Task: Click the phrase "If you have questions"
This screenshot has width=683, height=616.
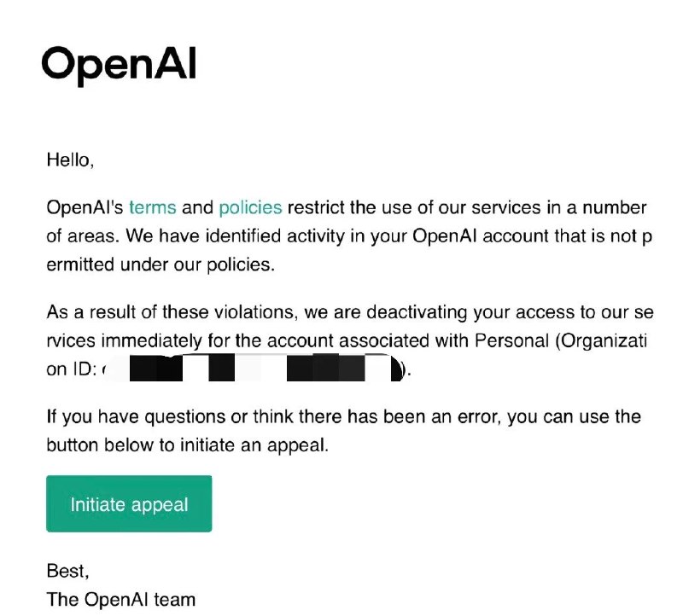Action: click(136, 416)
